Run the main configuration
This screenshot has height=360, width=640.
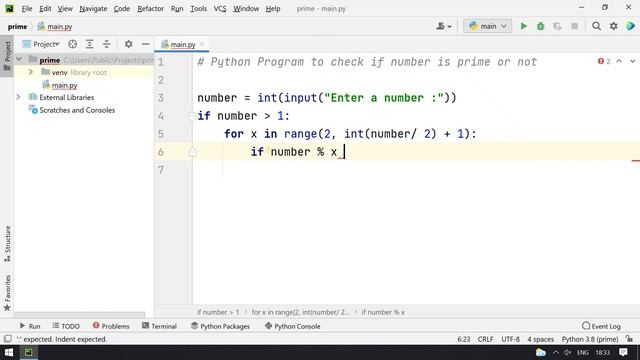click(523, 27)
